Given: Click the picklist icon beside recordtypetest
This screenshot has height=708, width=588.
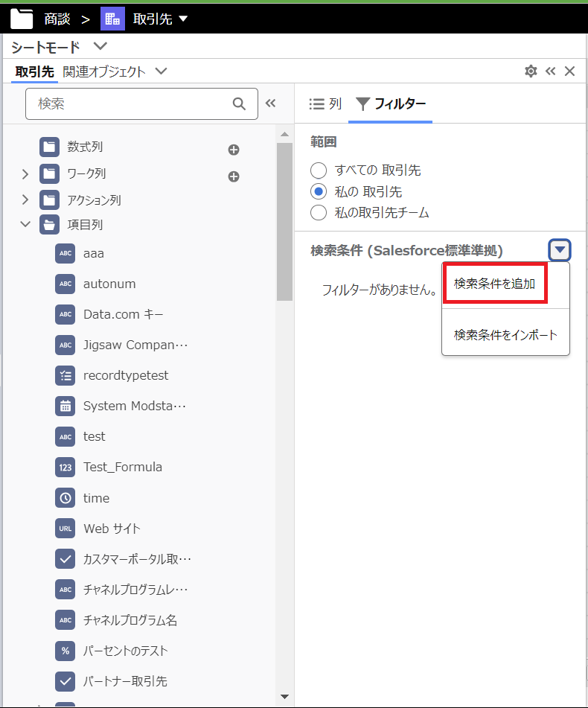Looking at the screenshot, I should [65, 375].
